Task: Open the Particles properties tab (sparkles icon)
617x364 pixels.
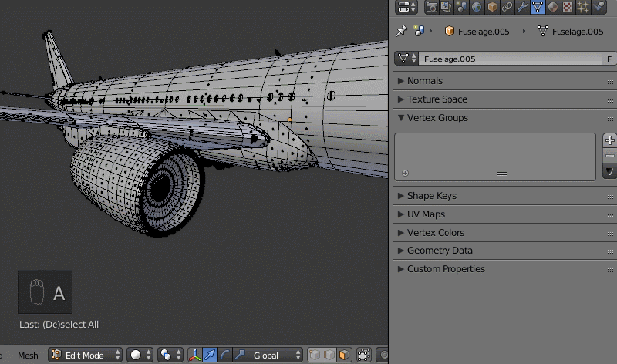Action: [x=583, y=7]
